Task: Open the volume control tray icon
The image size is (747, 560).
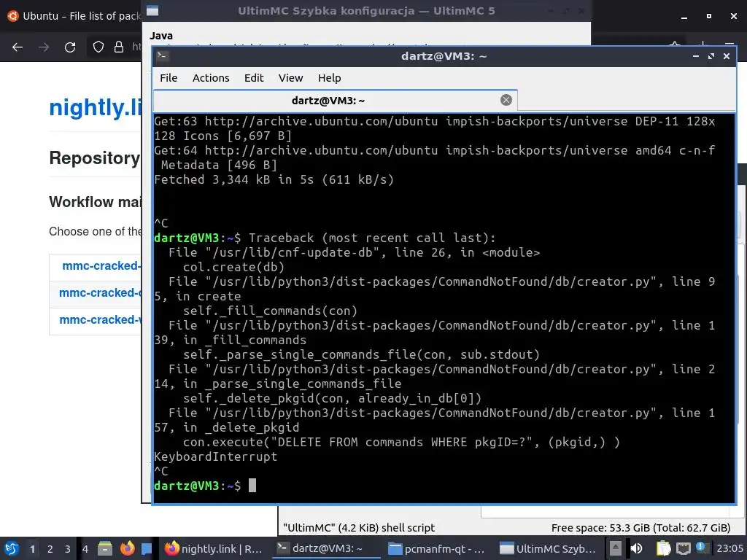Action: click(x=636, y=548)
